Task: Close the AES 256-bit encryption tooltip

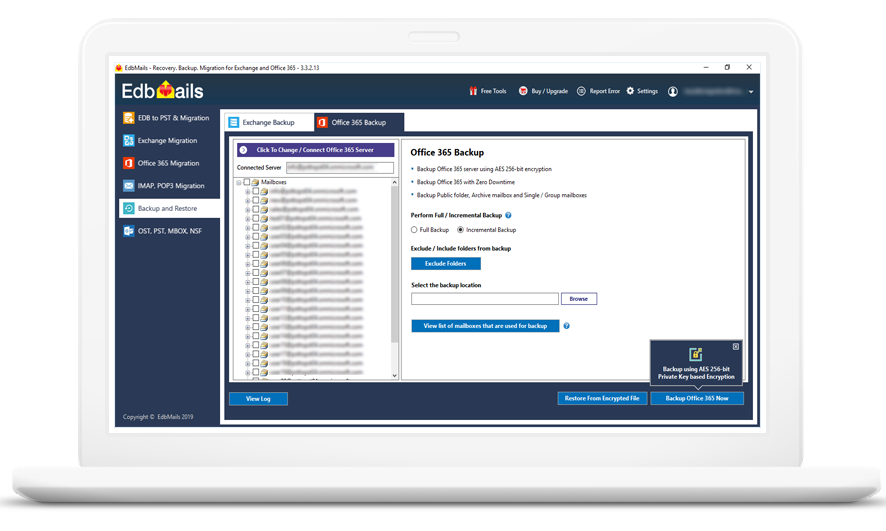Action: [x=736, y=346]
